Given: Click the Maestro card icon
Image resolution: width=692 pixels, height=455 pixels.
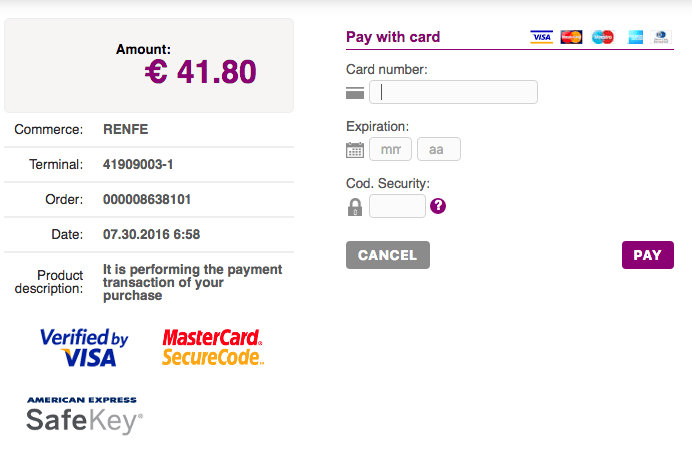Looking at the screenshot, I should [602, 37].
